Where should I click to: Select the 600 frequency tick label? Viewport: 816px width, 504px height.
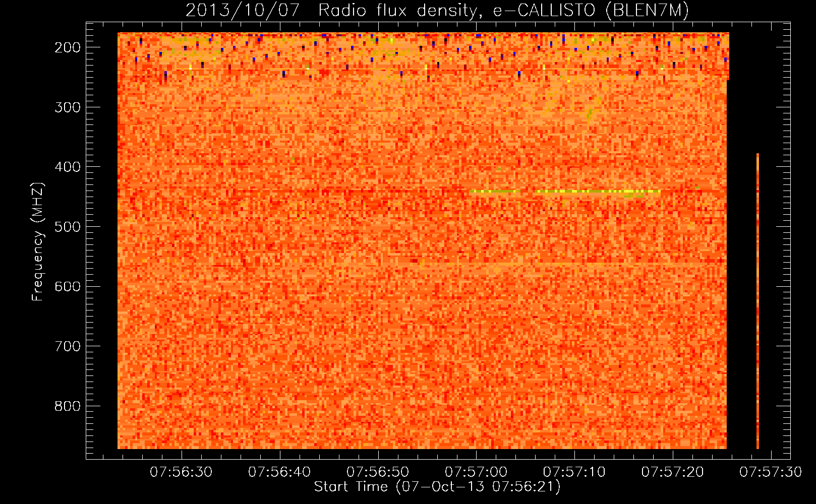tap(68, 286)
